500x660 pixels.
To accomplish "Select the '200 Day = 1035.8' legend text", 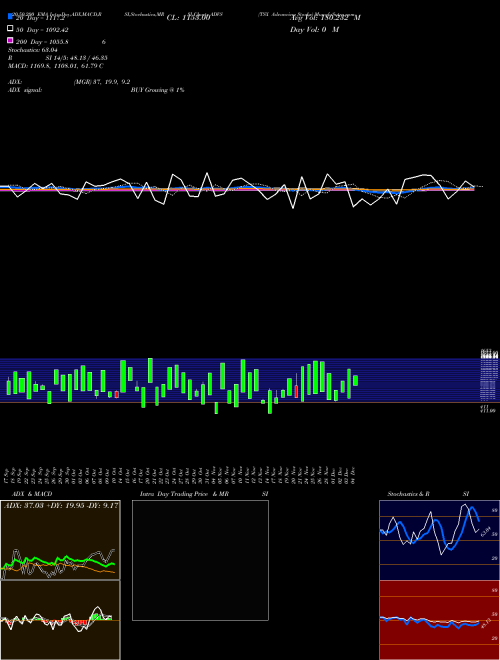I will pyautogui.click(x=43, y=42).
